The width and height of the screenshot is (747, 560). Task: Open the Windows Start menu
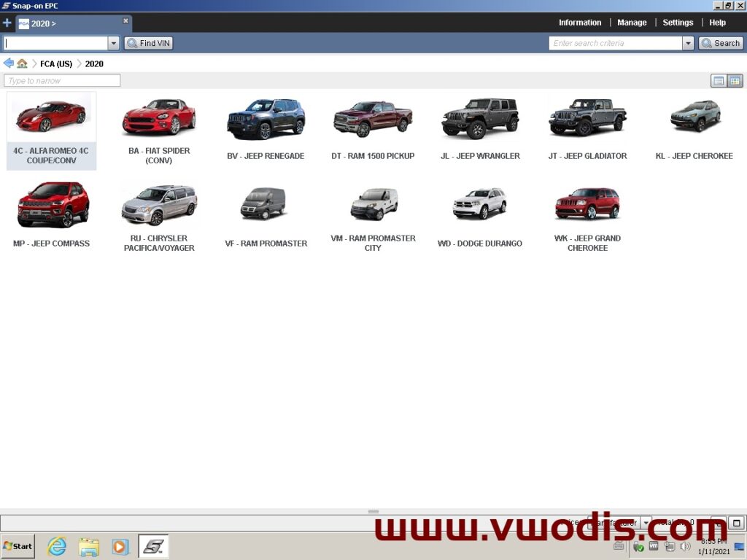point(18,546)
